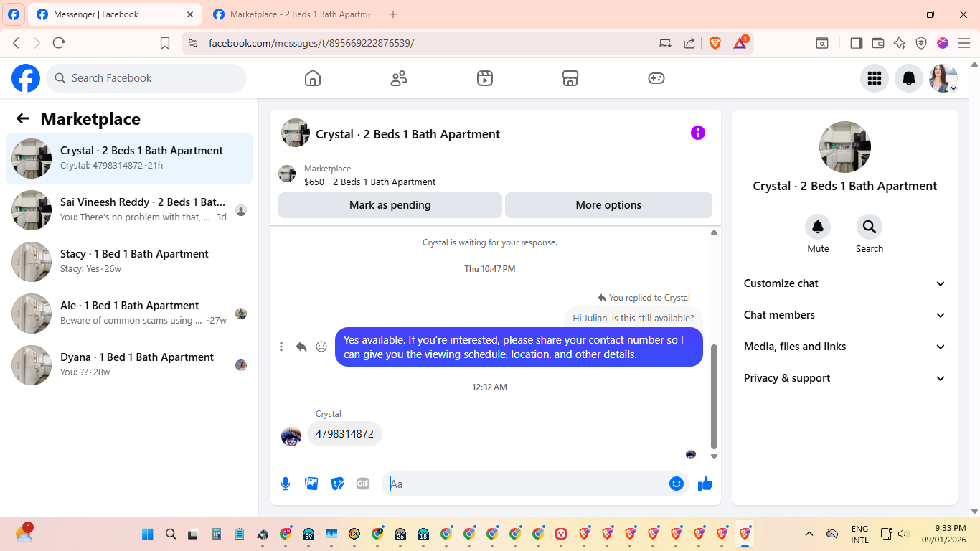Click the browser address bar URL
980x551 pixels.
click(311, 43)
